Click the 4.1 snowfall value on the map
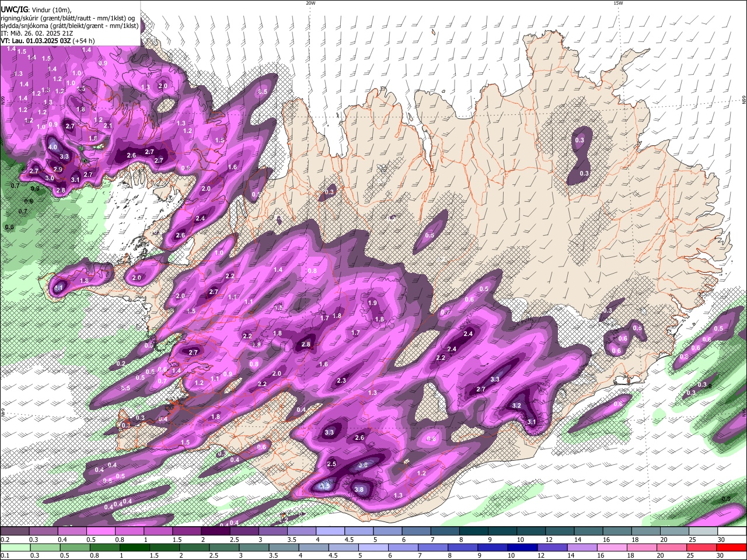The image size is (747, 560). (x=58, y=288)
